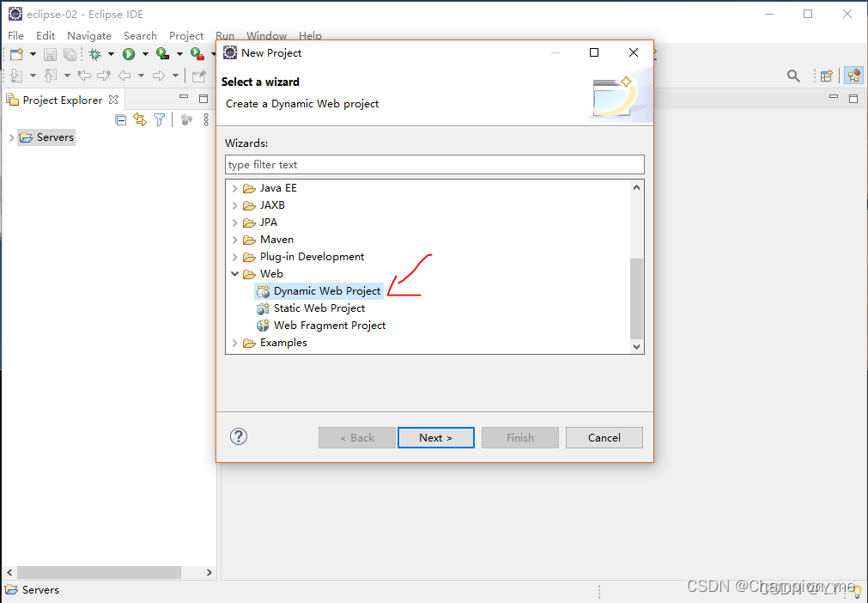Expand the Java EE wizard folder
The height and width of the screenshot is (603, 868).
click(234, 188)
